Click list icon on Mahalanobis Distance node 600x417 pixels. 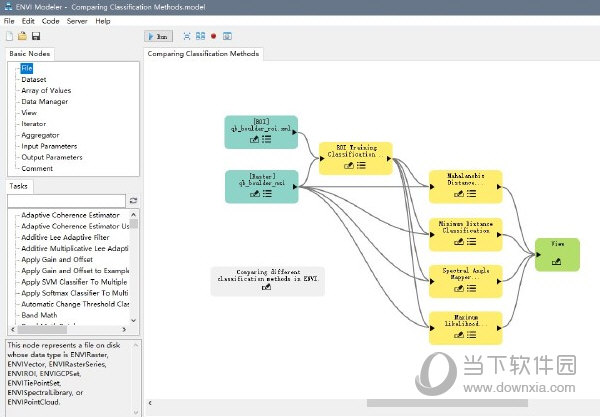coord(471,194)
